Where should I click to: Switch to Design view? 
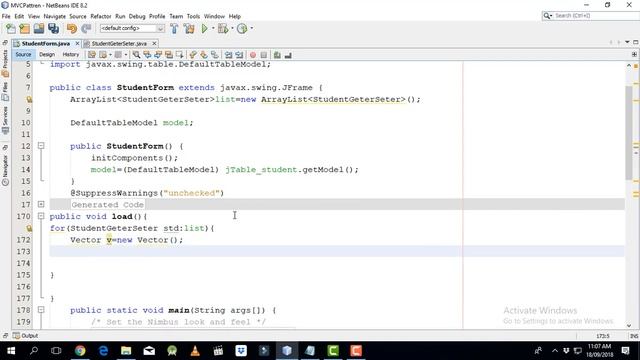47,54
